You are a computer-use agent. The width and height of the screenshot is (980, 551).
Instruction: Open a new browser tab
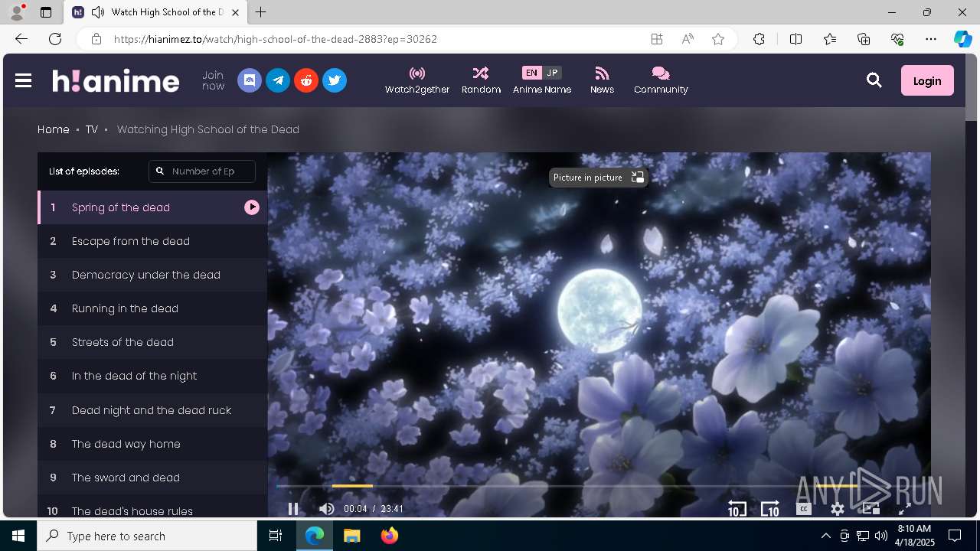coord(261,12)
